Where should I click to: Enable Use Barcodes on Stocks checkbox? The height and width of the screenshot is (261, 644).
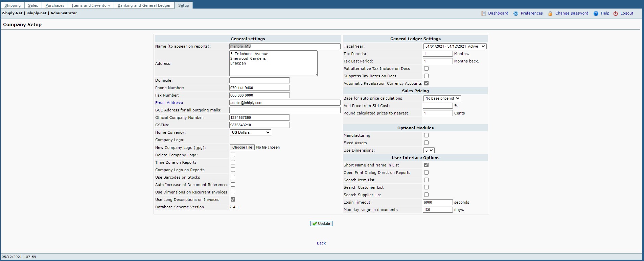(x=233, y=177)
